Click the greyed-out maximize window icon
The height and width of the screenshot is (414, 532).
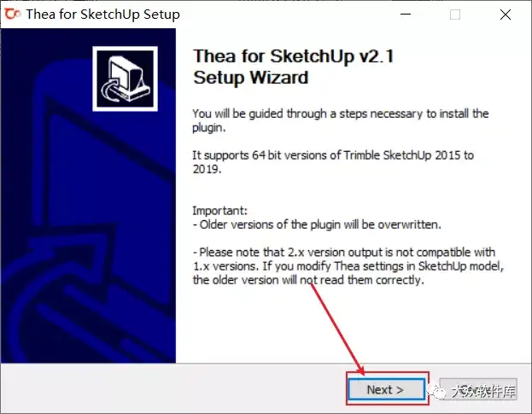(455, 15)
